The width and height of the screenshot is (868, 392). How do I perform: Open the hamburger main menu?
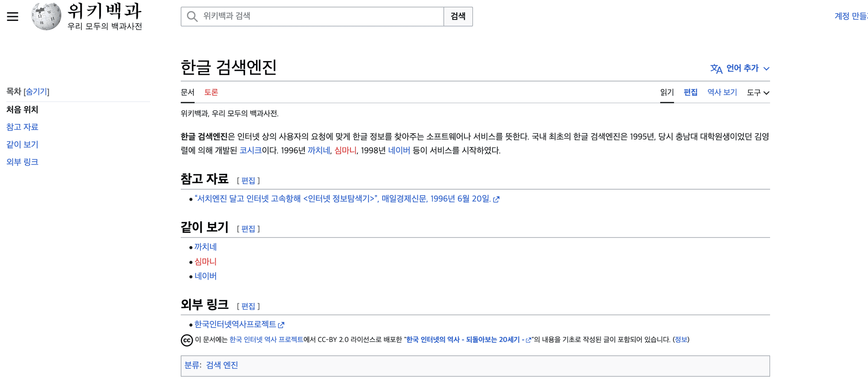(x=12, y=16)
